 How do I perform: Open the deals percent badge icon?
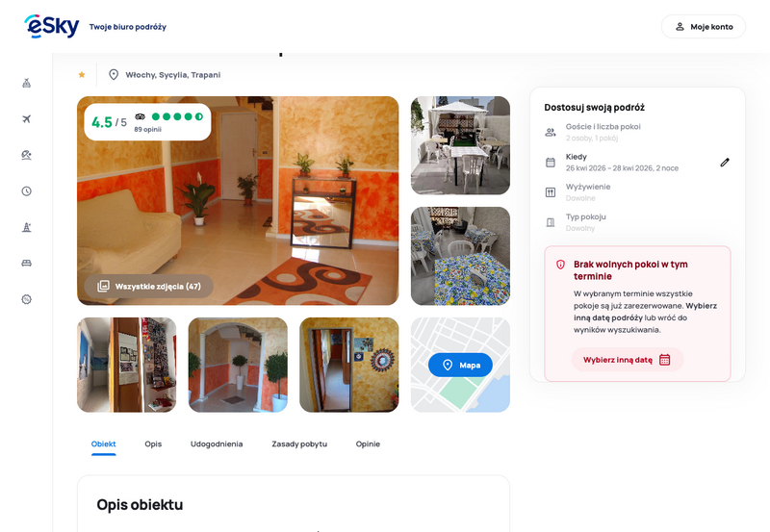tap(27, 299)
